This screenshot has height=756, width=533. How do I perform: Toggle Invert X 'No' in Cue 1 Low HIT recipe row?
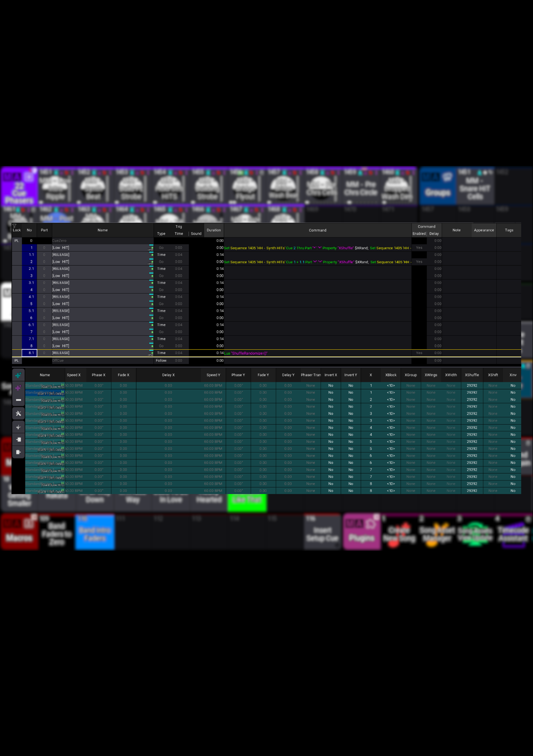(x=331, y=386)
